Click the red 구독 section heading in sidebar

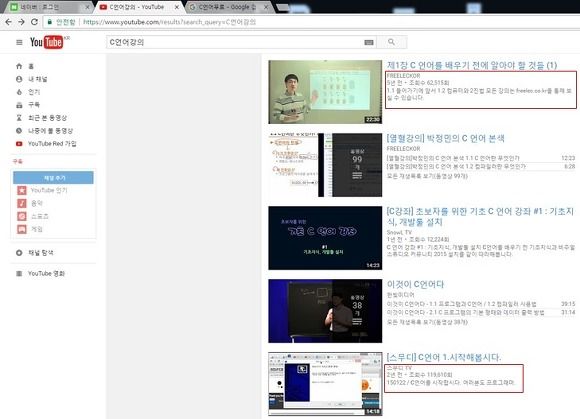click(x=17, y=162)
